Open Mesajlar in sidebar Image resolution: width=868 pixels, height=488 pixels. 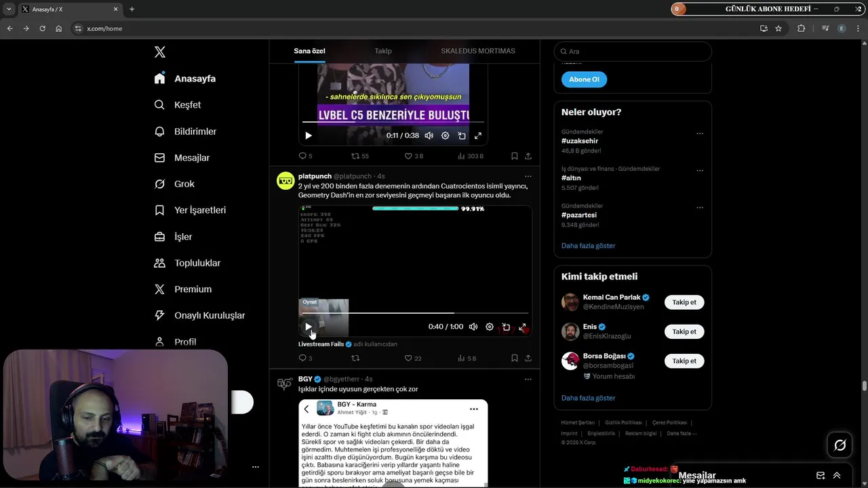coord(182,158)
